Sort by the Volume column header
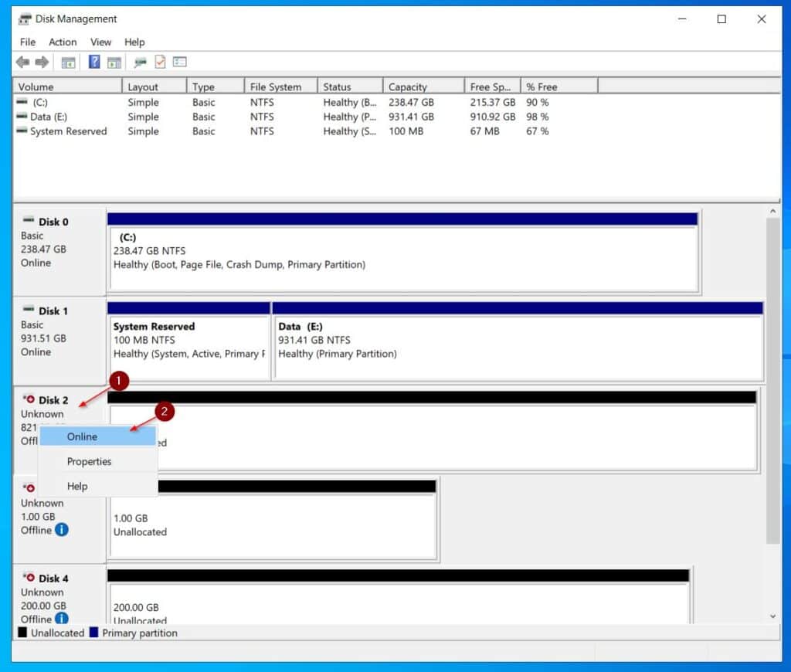791x672 pixels. [67, 87]
